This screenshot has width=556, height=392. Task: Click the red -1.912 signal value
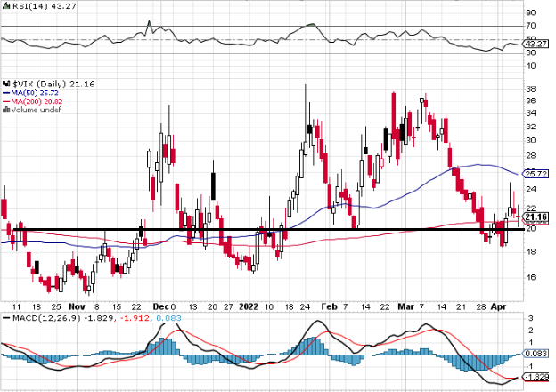point(135,318)
